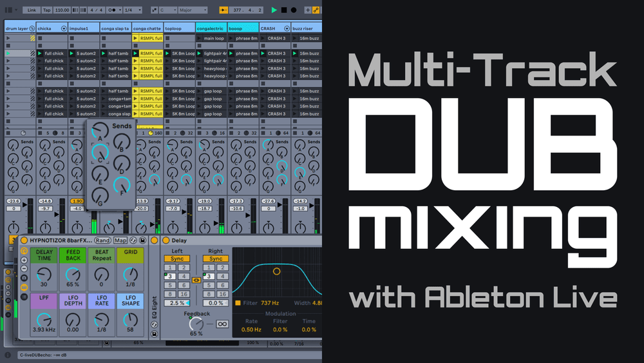The image size is (644, 363).
Task: Click the chicka track pan knob
Action: click(45, 227)
